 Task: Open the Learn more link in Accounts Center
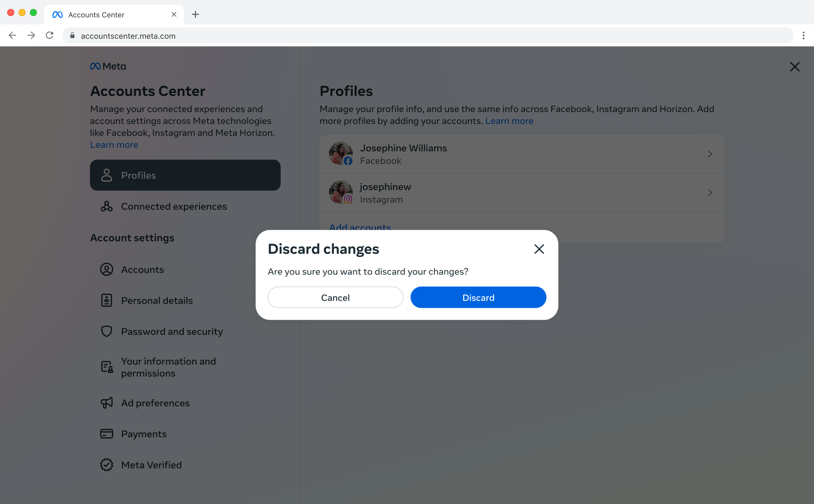[114, 144]
